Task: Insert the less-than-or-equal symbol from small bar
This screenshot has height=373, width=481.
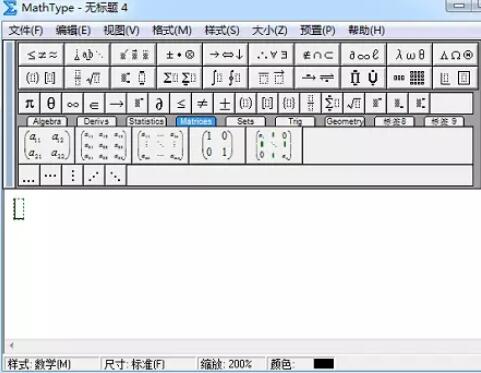Action: [x=181, y=104]
